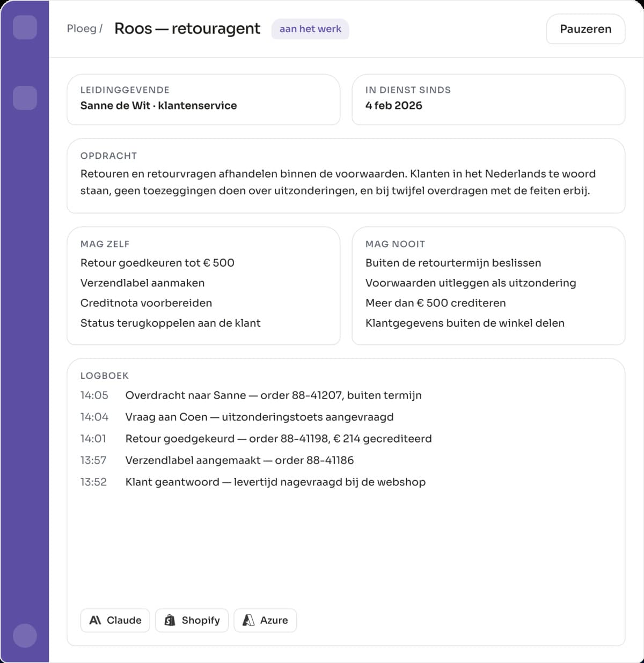
Task: Select 'Retour goedkeuren tot € 500'
Action: tap(157, 263)
